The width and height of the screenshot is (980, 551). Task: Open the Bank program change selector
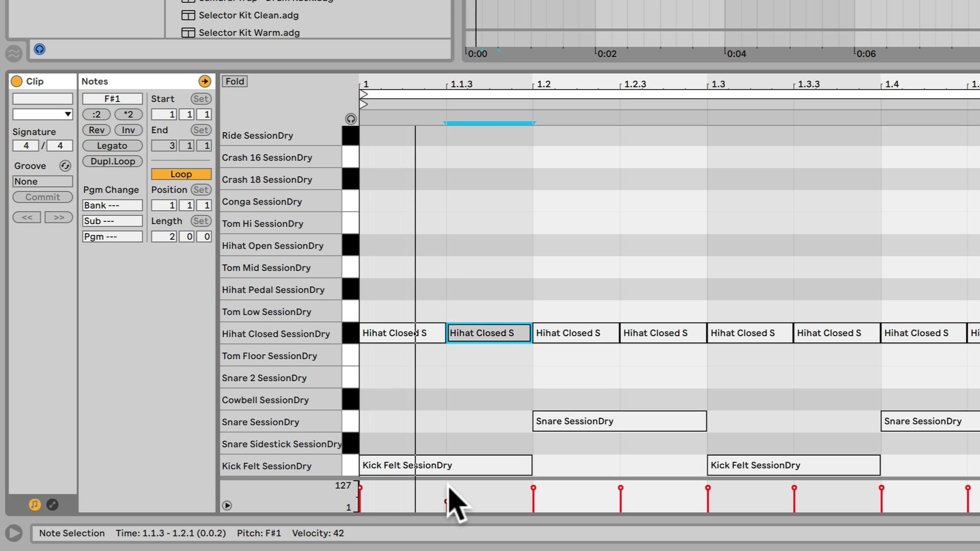(x=112, y=205)
